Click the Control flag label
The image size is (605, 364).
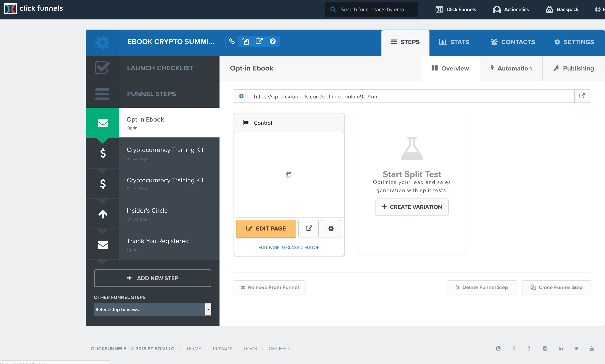pyautogui.click(x=257, y=123)
